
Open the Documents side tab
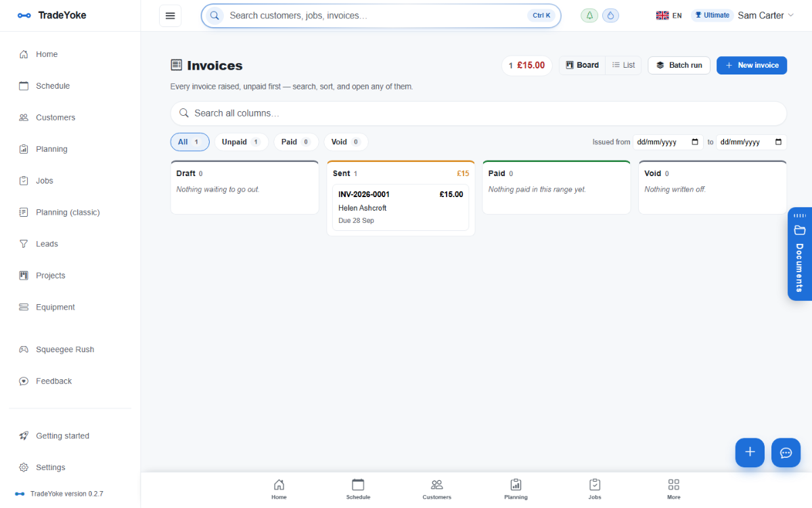[800, 254]
